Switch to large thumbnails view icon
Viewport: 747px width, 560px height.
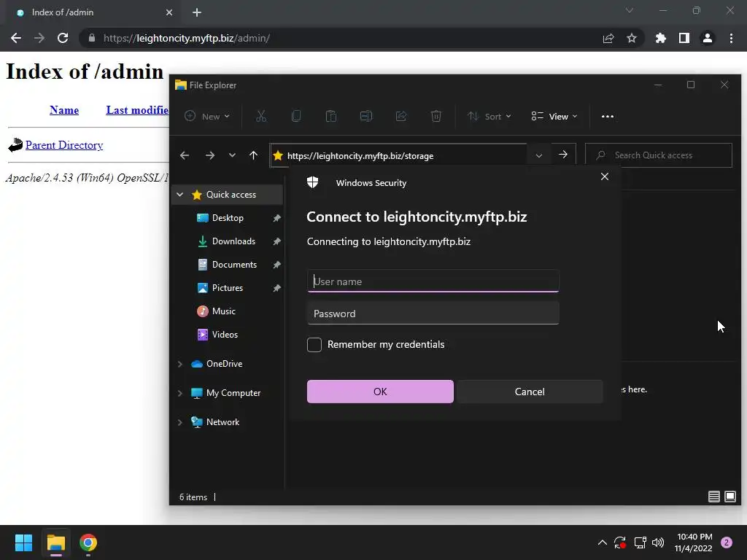729,497
